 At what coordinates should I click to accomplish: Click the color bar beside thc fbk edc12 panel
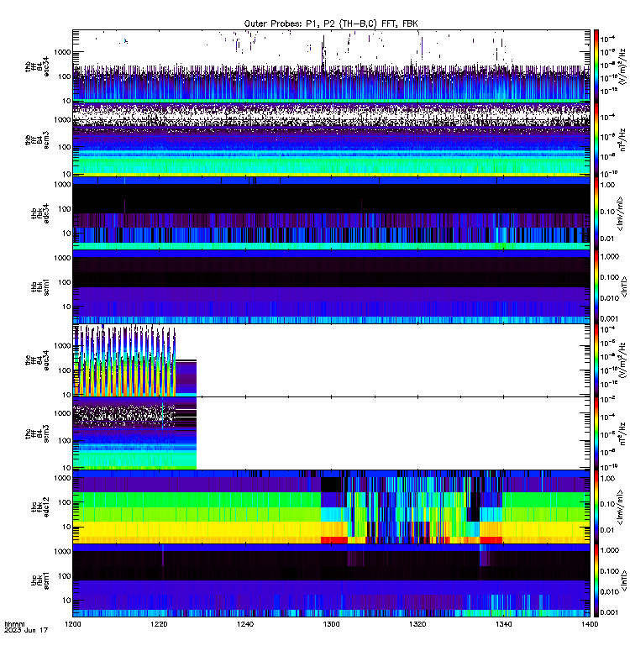point(596,507)
